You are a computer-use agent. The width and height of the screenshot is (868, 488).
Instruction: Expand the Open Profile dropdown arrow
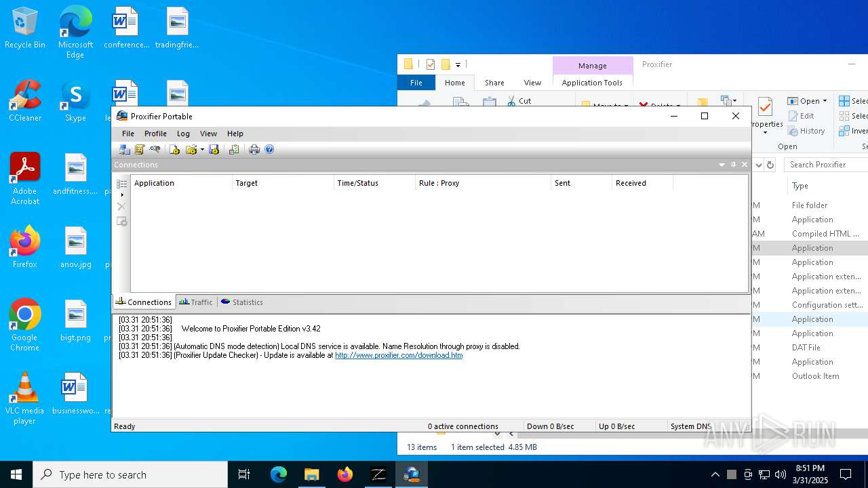pos(202,150)
